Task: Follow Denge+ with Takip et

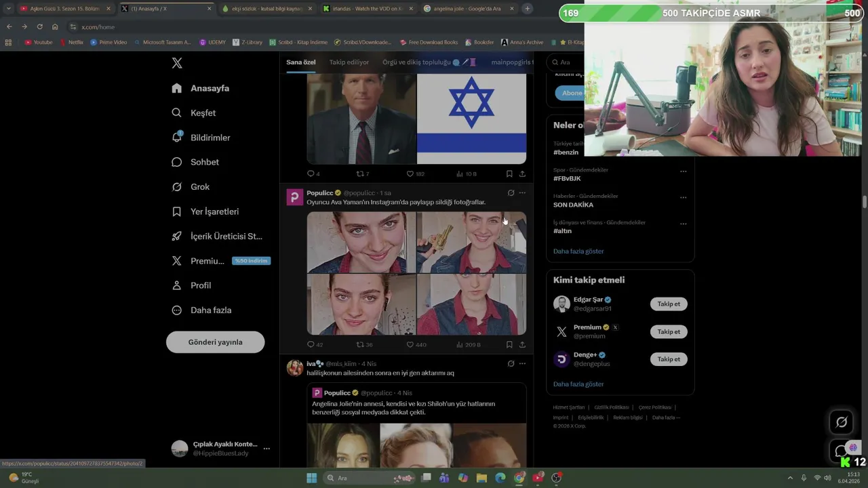Action: point(669,359)
